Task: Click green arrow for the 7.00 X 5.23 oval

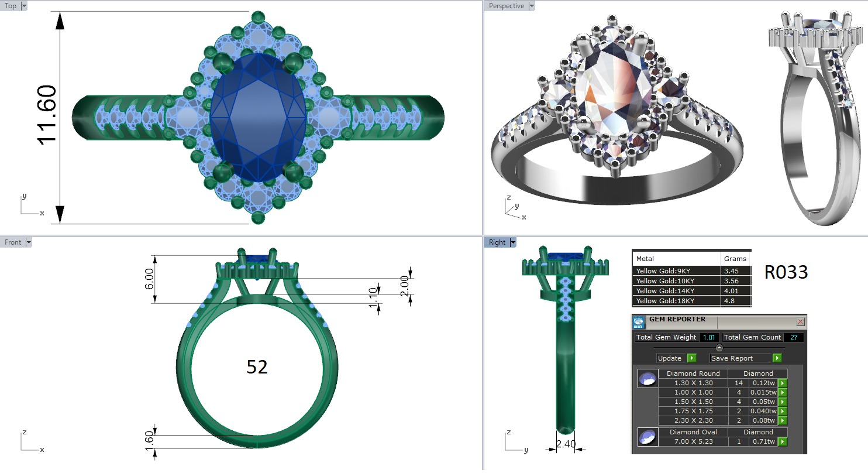Action: click(782, 442)
